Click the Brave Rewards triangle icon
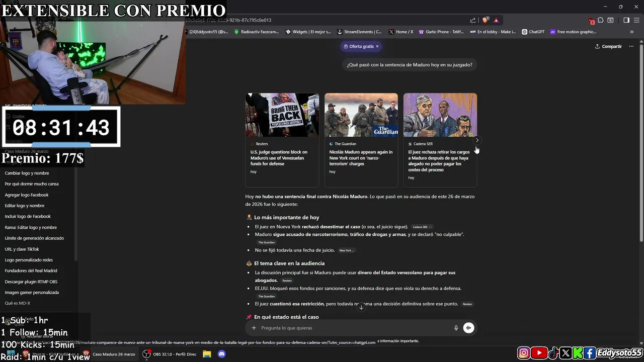The image size is (644, 362). (x=496, y=20)
